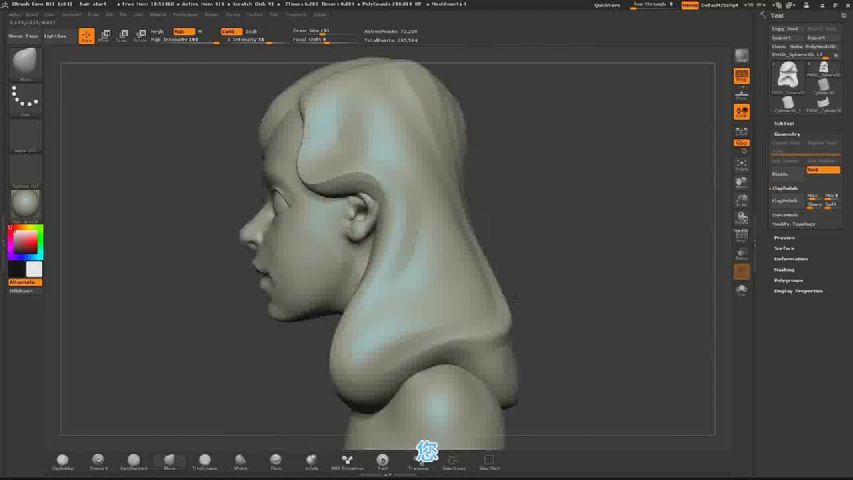Expand the Display Properties section
This screenshot has height=480, width=853.
pyautogui.click(x=798, y=291)
